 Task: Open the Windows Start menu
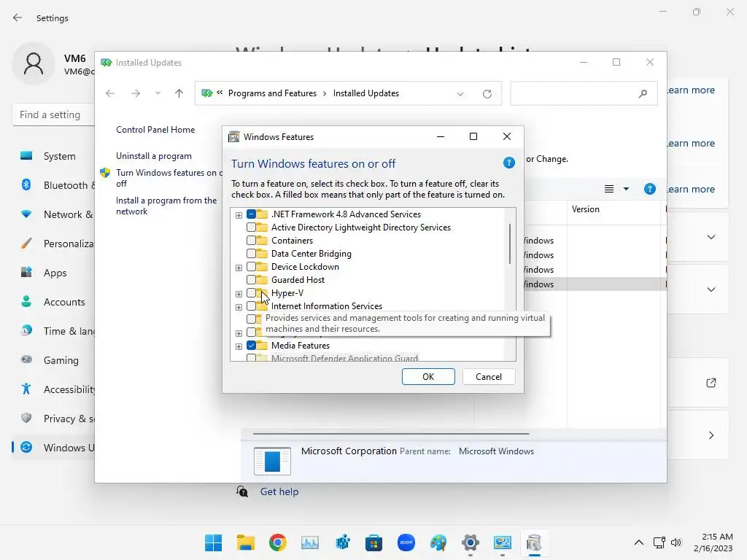pyautogui.click(x=213, y=542)
